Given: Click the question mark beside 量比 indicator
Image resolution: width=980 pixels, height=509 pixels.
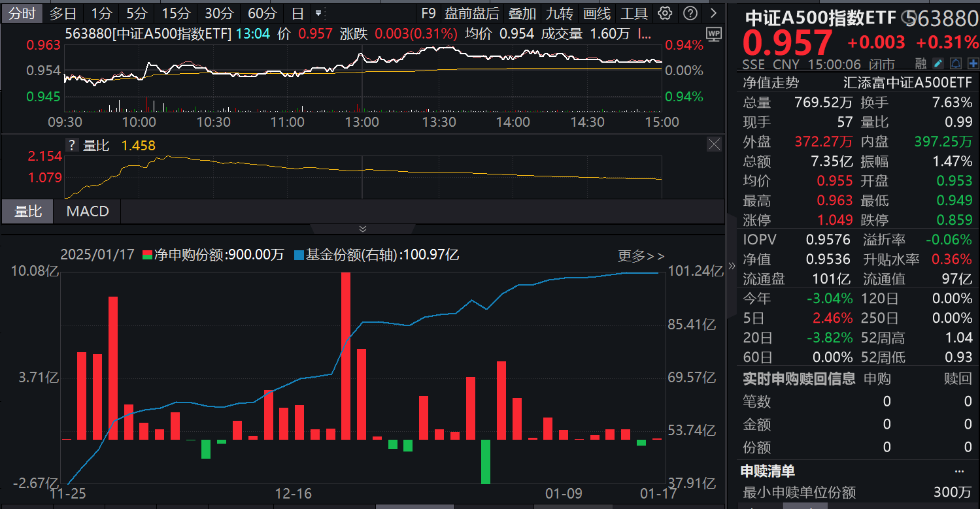Looking at the screenshot, I should [x=73, y=145].
